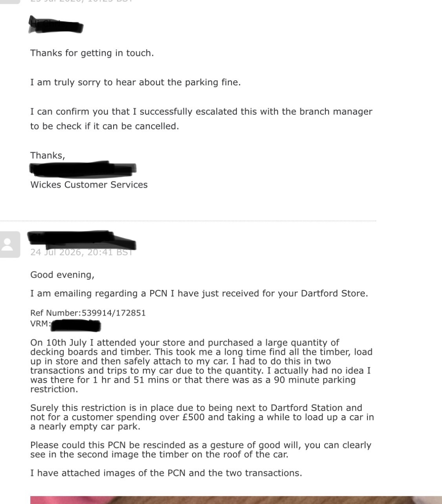Open the attached image below the email

click(236, 500)
